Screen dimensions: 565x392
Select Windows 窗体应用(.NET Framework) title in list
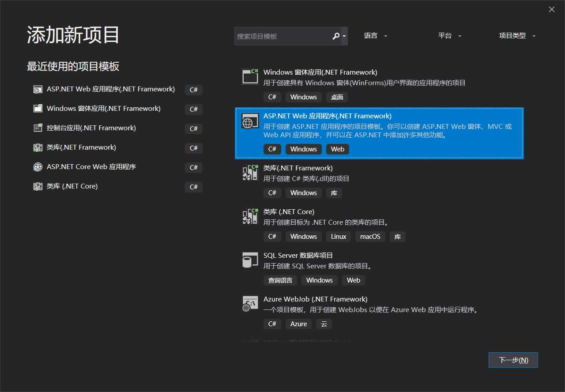coord(320,72)
